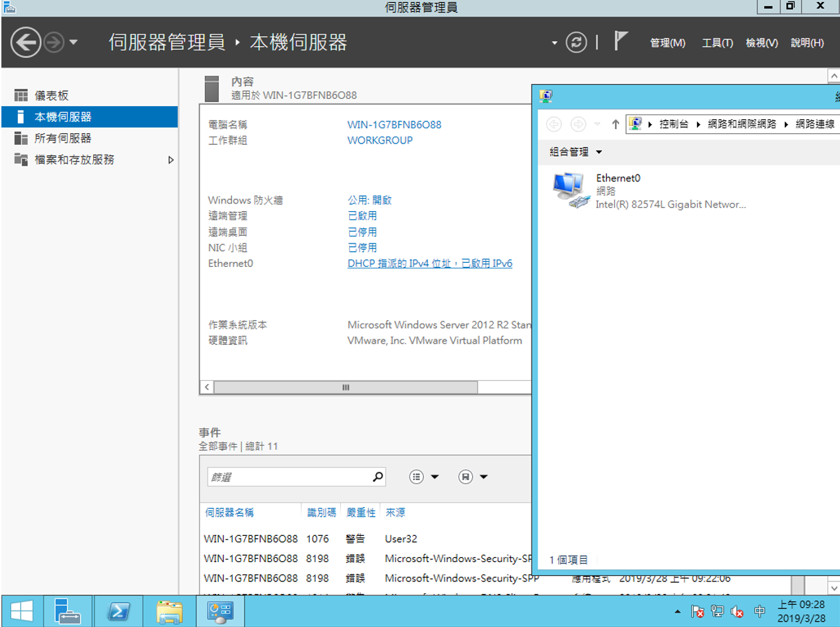This screenshot has height=627, width=840.
Task: Click the back arrow in 網路連線 window
Action: 554,124
